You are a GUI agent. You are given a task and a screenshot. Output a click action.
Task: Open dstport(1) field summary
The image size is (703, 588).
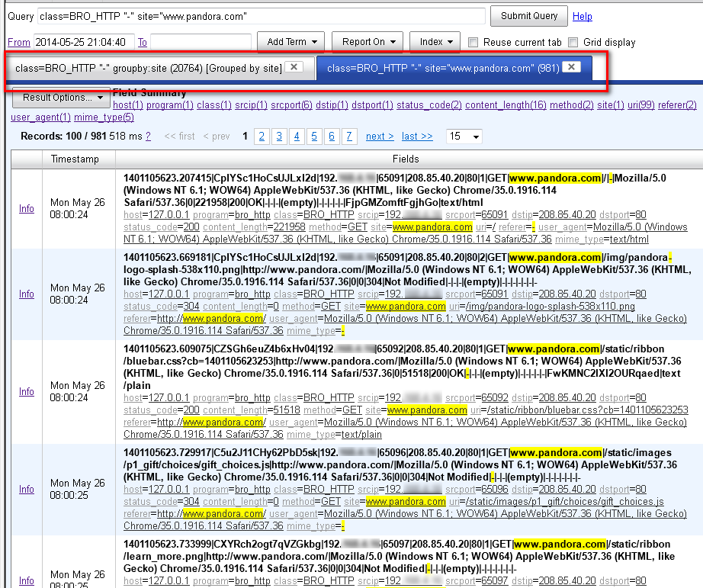(x=372, y=105)
